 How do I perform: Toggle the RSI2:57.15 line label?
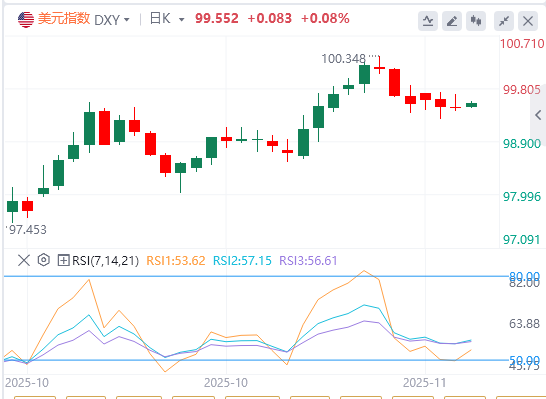(242, 261)
